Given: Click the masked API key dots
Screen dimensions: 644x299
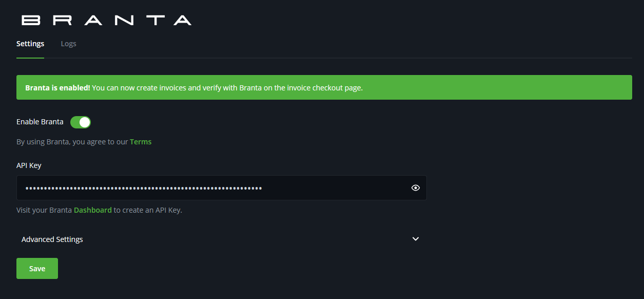Looking at the screenshot, I should point(144,188).
